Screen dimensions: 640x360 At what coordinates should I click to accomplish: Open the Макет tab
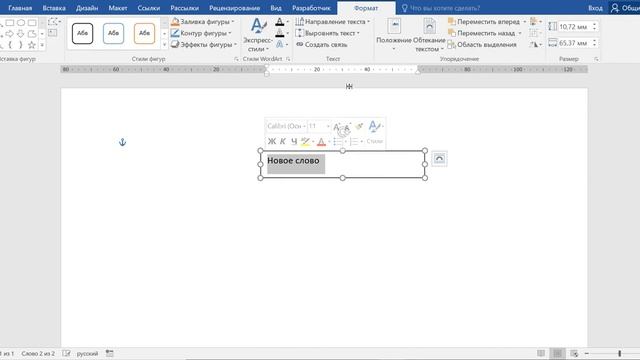(118, 8)
